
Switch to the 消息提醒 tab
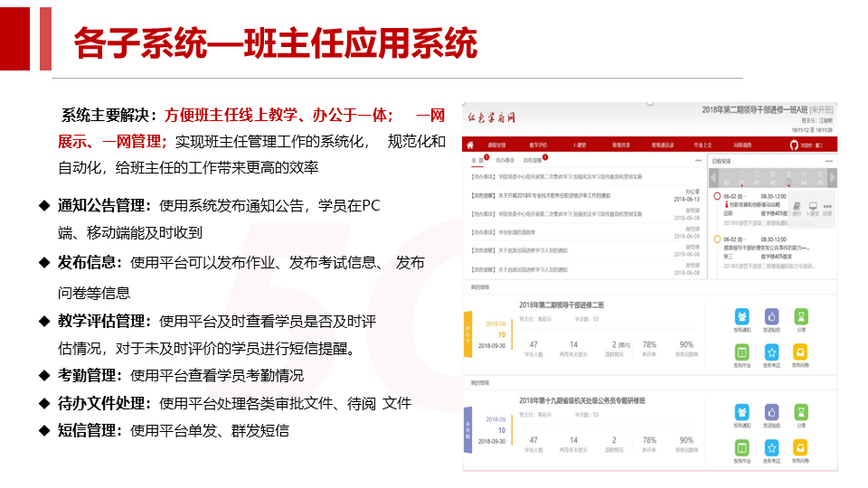point(533,160)
